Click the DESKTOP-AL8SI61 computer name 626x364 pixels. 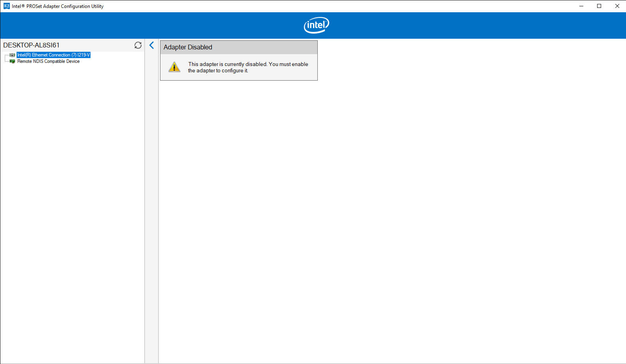32,45
